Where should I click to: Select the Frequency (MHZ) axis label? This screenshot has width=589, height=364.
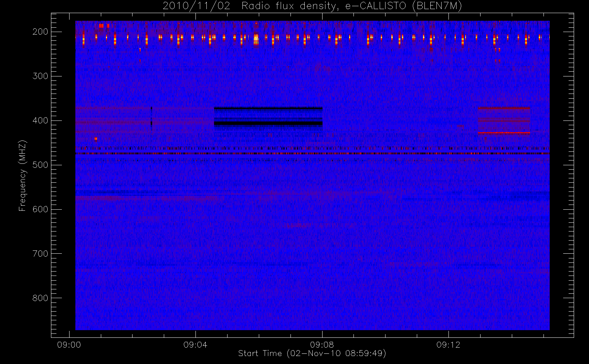click(x=23, y=175)
